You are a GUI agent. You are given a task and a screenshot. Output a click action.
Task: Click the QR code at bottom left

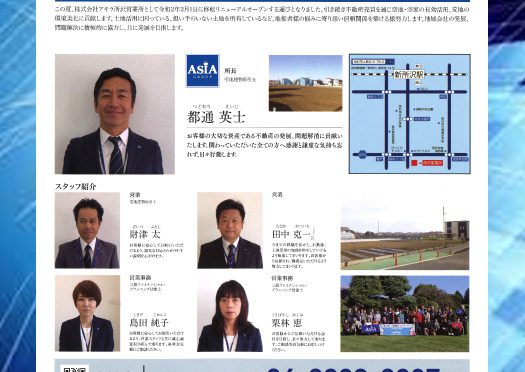tap(74, 368)
